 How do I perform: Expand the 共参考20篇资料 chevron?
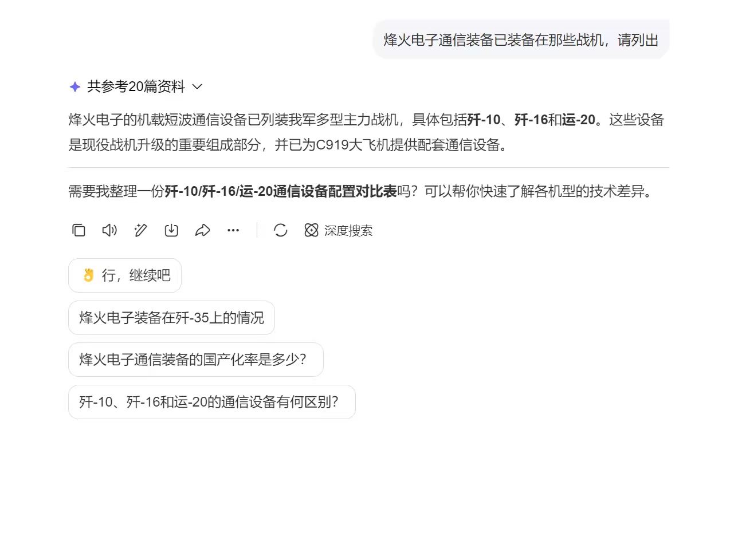(x=197, y=86)
